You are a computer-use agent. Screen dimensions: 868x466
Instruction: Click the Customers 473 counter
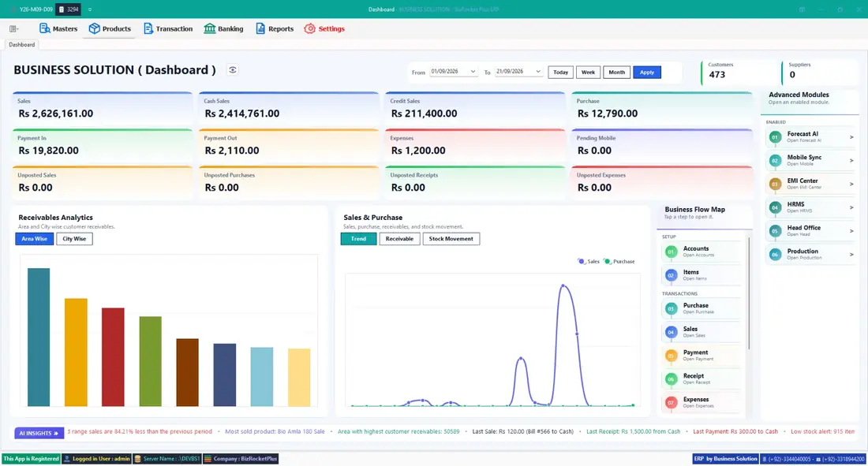point(739,71)
